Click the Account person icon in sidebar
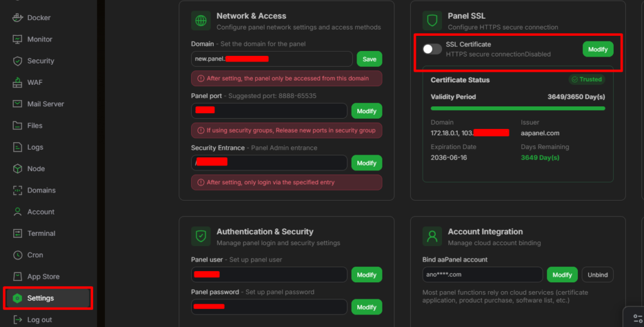Image resolution: width=644 pixels, height=327 pixels. point(17,212)
